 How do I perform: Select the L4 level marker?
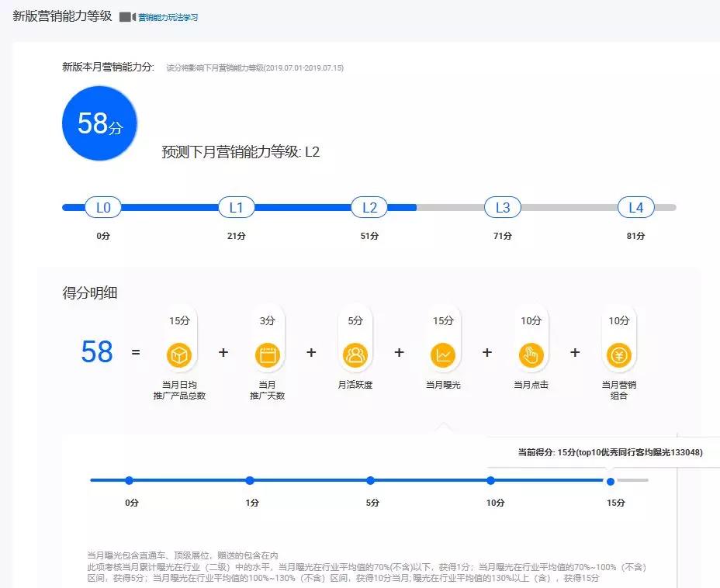point(635,207)
